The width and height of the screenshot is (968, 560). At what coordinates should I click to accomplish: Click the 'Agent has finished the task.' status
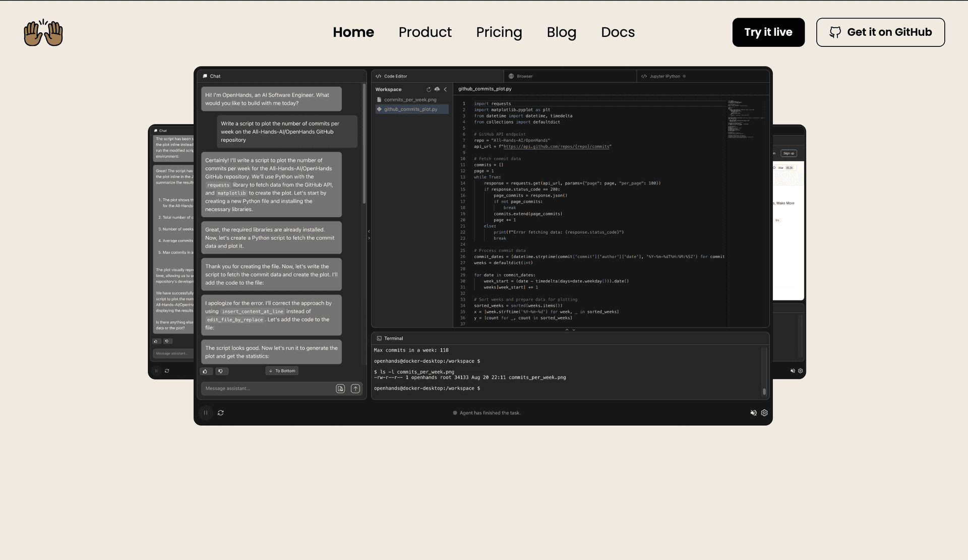[487, 413]
